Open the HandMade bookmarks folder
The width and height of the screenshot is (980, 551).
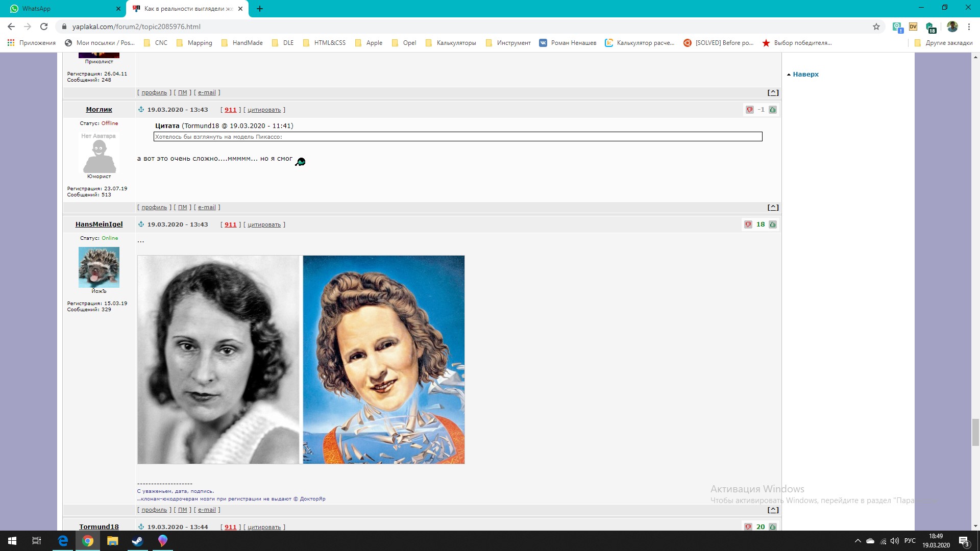tap(242, 43)
